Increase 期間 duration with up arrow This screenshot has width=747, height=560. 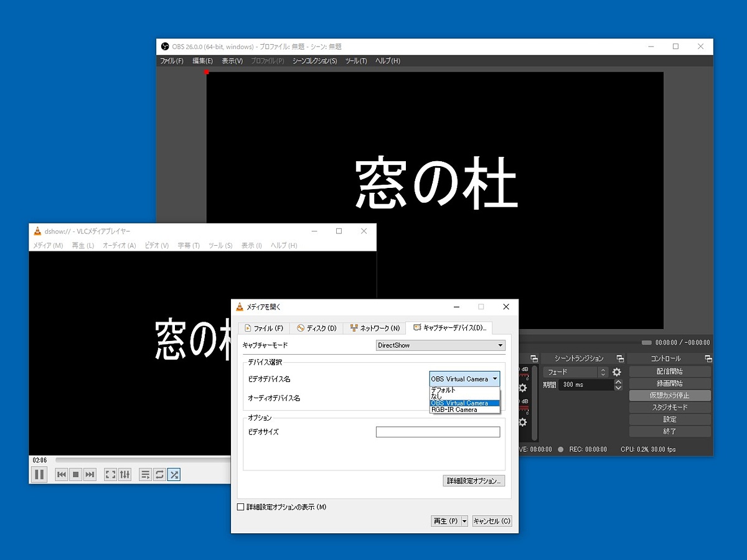[x=618, y=381]
